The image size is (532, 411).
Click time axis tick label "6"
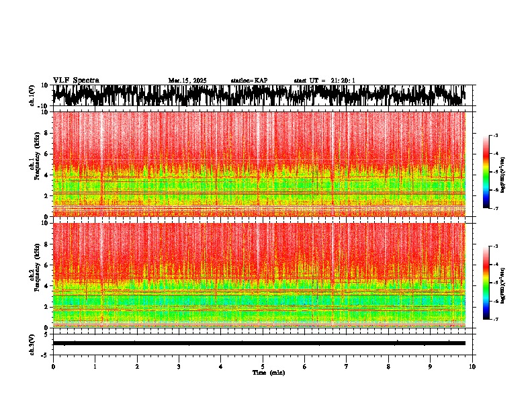(305, 367)
